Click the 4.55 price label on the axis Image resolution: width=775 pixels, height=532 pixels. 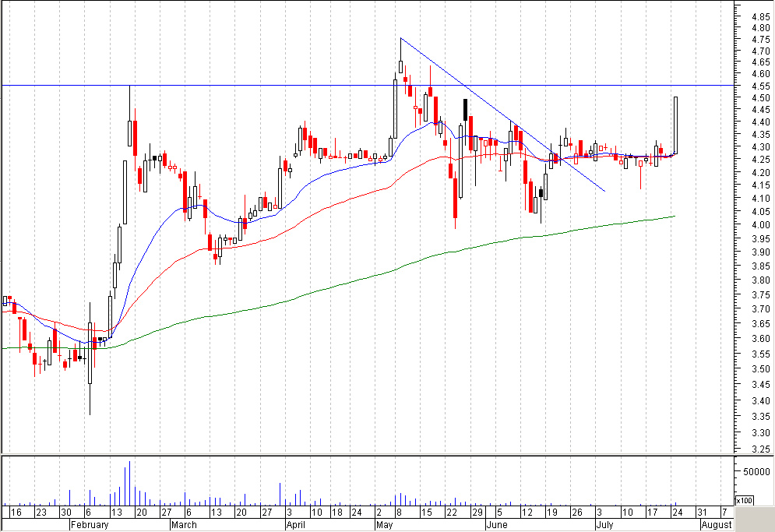coord(760,86)
